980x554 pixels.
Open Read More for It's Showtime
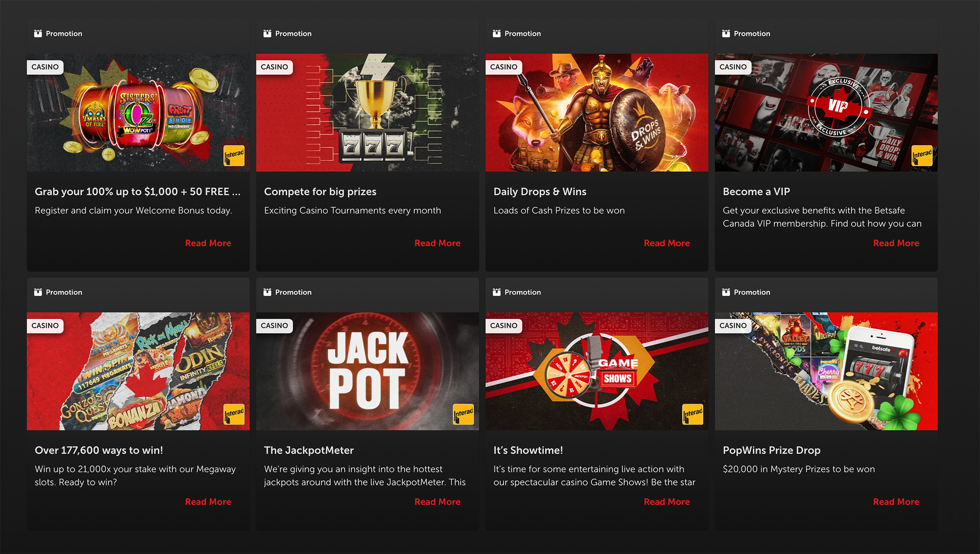(667, 502)
